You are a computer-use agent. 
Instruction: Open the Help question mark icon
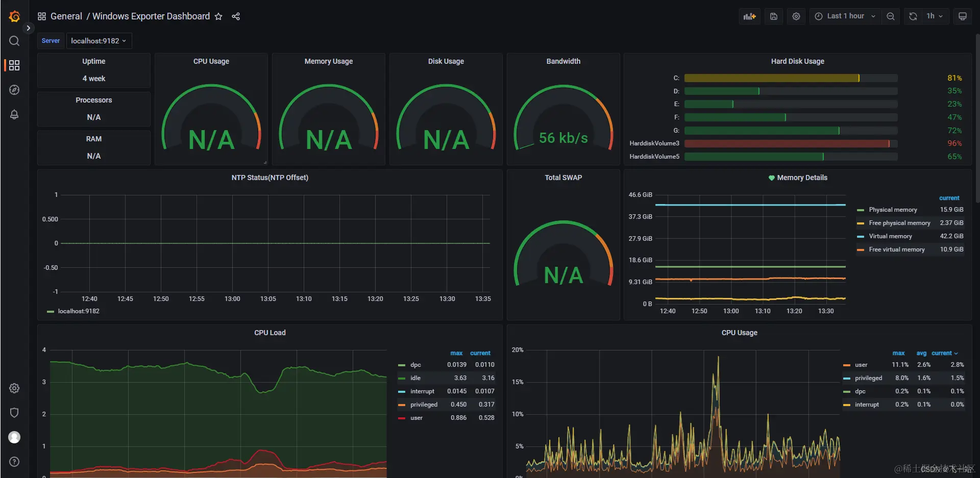(14, 462)
